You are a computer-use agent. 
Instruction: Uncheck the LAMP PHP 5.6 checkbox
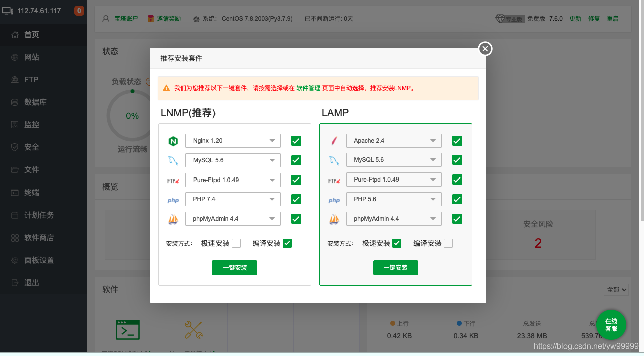point(457,199)
